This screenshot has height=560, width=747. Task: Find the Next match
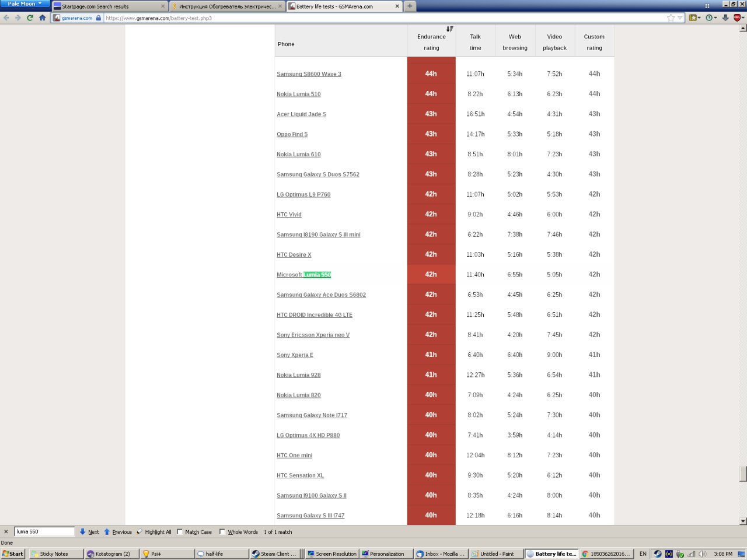[x=89, y=531]
